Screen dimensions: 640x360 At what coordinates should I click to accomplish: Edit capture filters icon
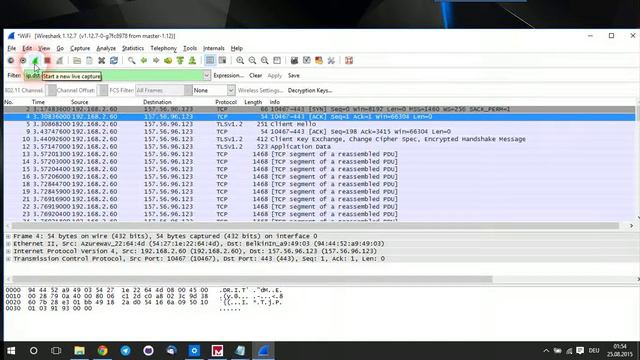tap(294, 61)
